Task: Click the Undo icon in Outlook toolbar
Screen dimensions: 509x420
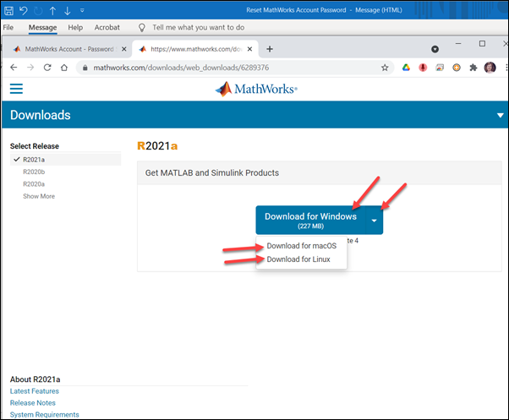Action: coord(24,11)
